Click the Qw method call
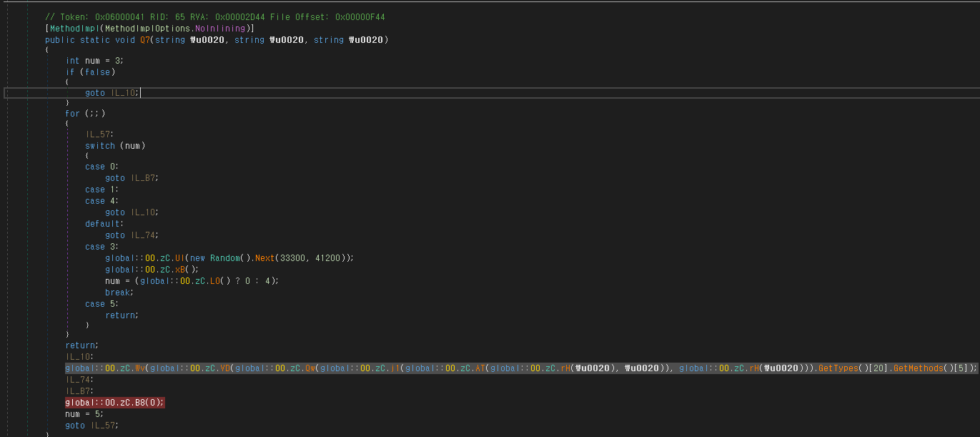This screenshot has width=980, height=437. click(x=310, y=368)
